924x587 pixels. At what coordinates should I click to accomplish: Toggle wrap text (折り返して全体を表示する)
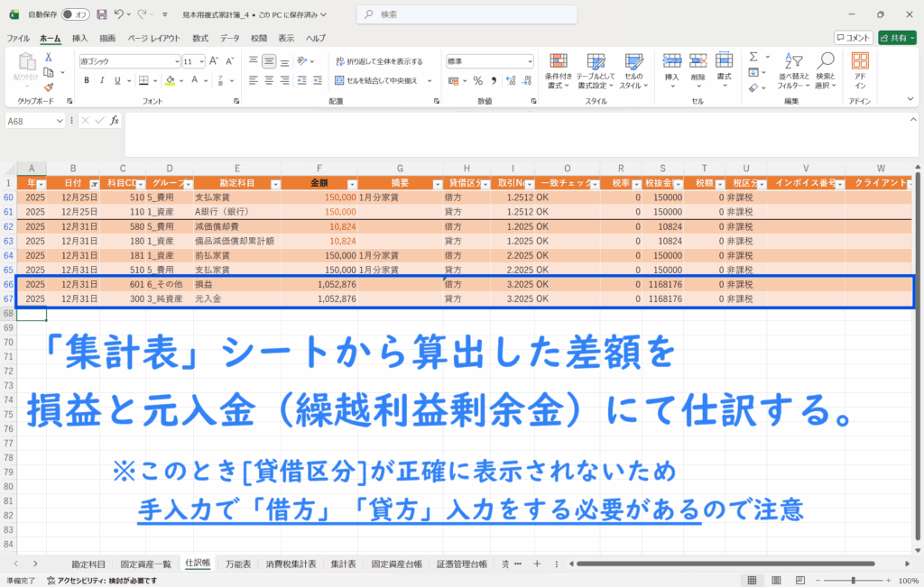pos(379,61)
